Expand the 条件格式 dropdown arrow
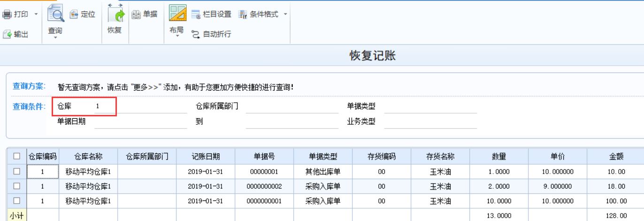 [285, 15]
